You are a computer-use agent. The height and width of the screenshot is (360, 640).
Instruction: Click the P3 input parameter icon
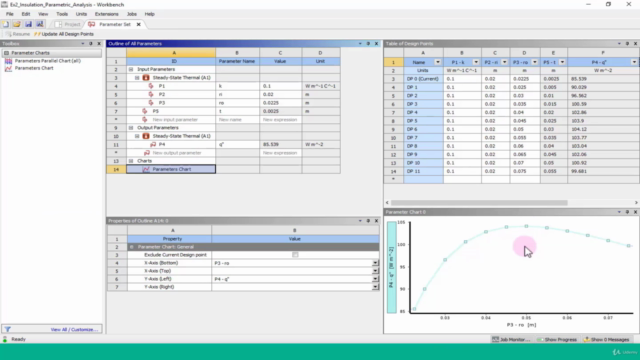151,103
